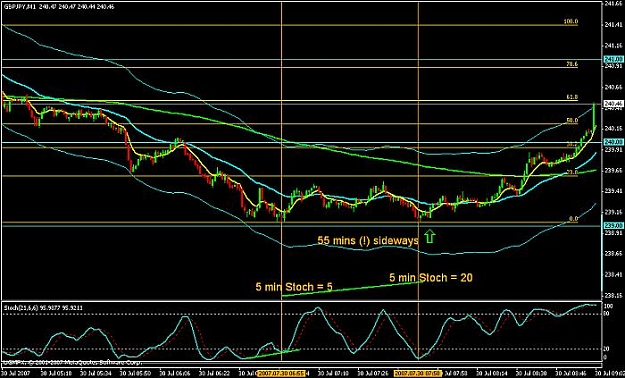The height and width of the screenshot is (378, 625).
Task: Click the '30 Jul 07:26' time axis label
Action: coord(373,374)
